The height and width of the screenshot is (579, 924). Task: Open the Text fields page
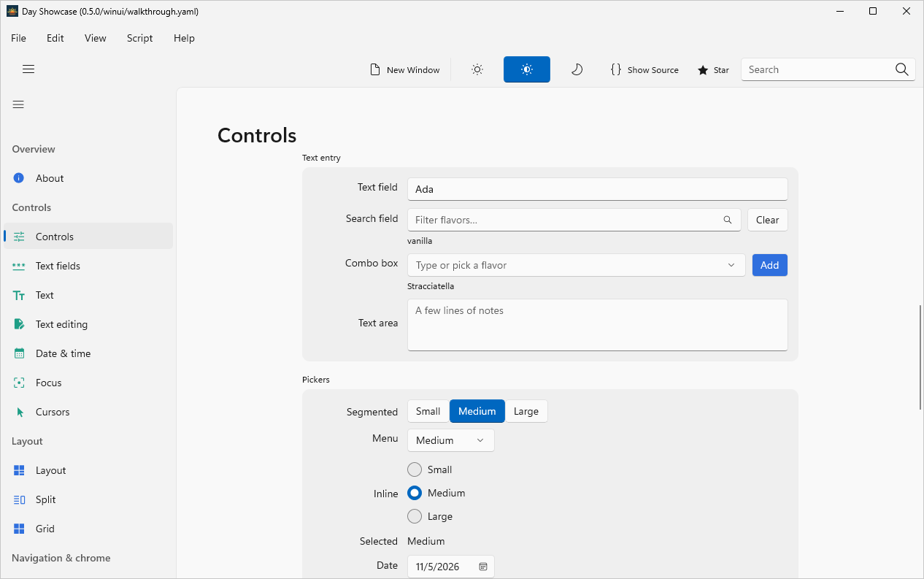tap(88, 266)
